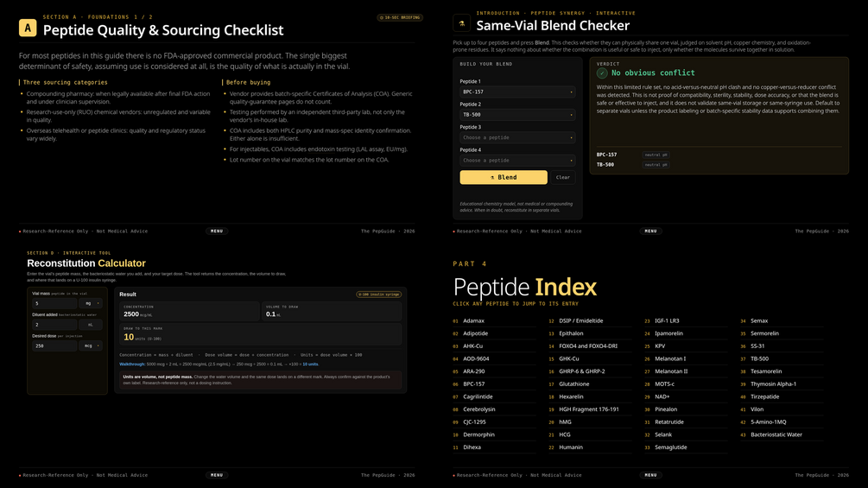Click the Vial mass input field
Viewport: 868px width, 488px height.
tap(54, 303)
